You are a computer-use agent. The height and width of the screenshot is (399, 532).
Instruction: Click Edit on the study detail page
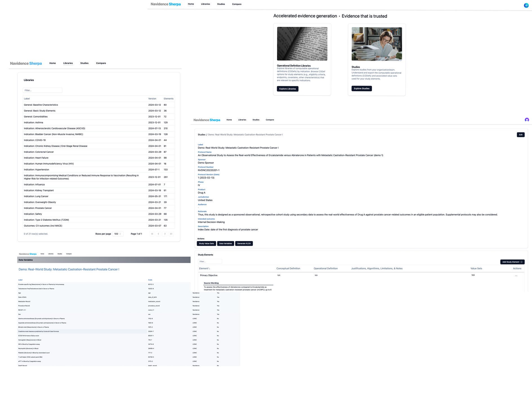tap(520, 135)
